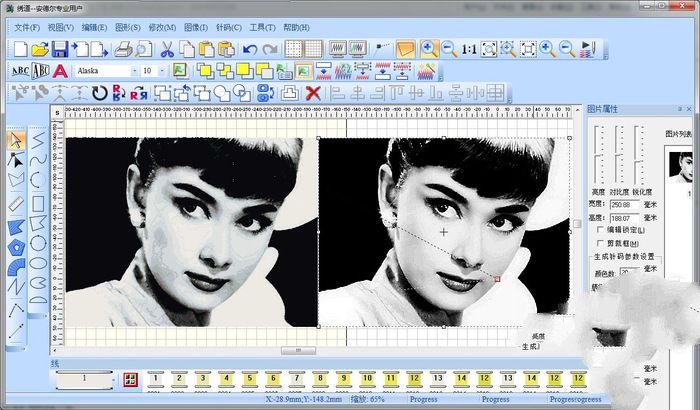Toggle the highlighted image display button
Image resolution: width=700 pixels, height=410 pixels.
pos(304,71)
